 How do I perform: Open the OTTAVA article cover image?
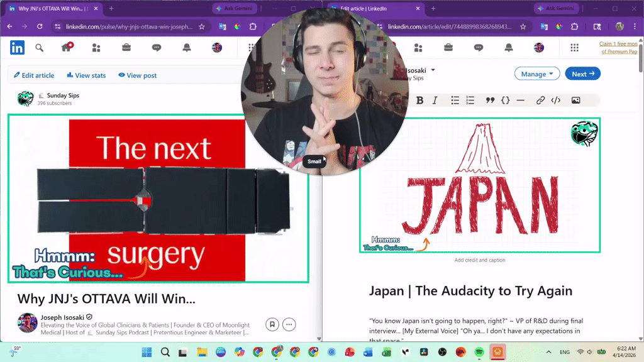coord(158,199)
